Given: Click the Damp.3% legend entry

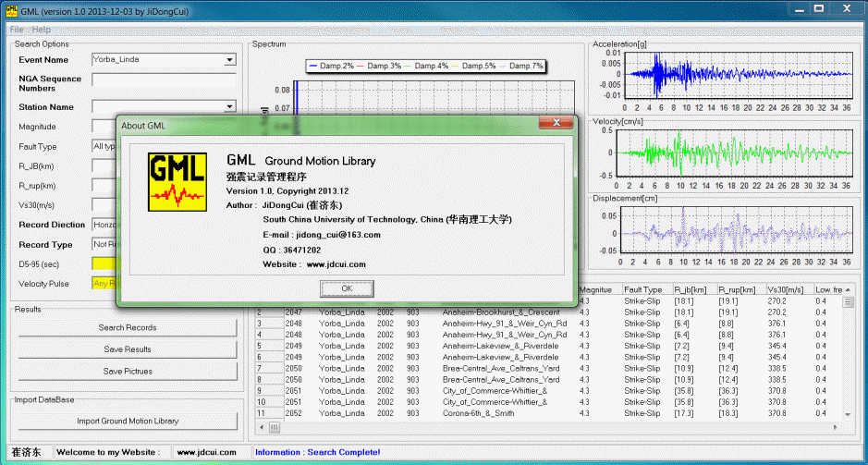Looking at the screenshot, I should coord(379,66).
